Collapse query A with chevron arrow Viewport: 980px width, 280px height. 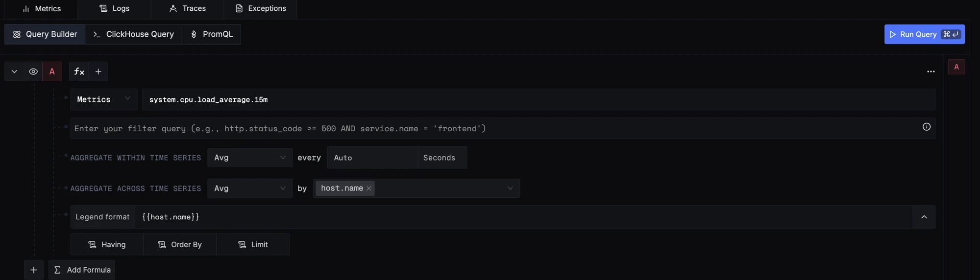pos(14,71)
